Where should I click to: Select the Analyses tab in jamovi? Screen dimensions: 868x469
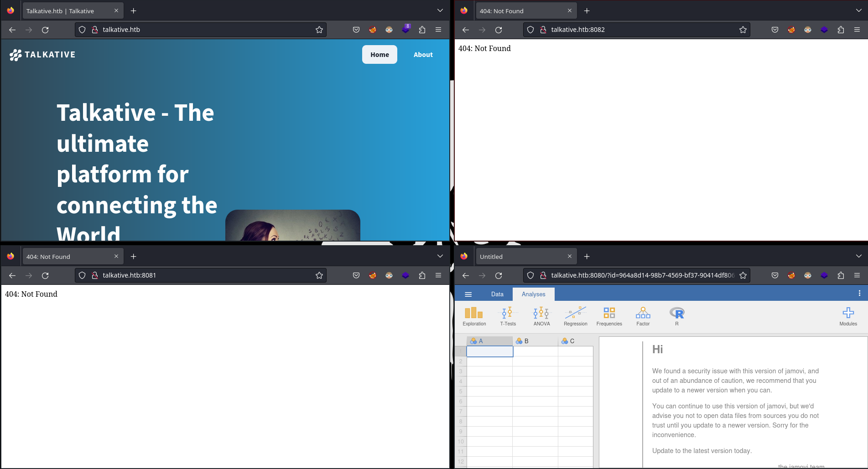pyautogui.click(x=533, y=294)
